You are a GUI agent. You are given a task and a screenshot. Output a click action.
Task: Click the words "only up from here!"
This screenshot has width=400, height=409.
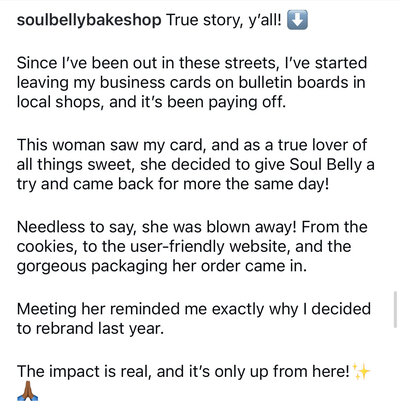pos(282,372)
